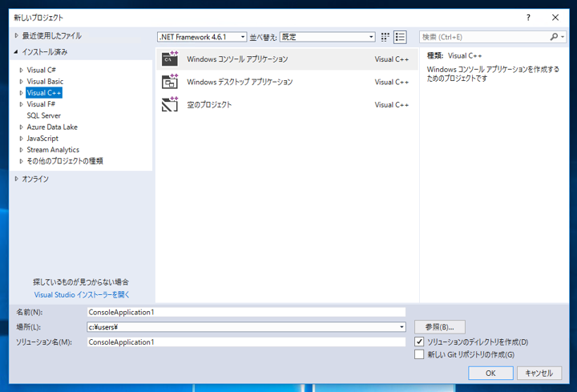Screen dimensions: 577x392
Task: Select the highlighted Visual C++ item
Action: [x=44, y=93]
